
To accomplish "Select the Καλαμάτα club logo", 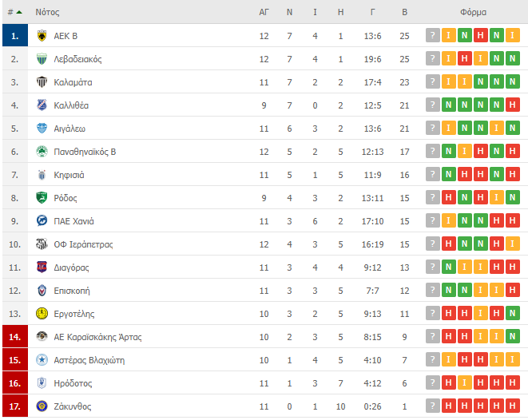I will coord(42,81).
